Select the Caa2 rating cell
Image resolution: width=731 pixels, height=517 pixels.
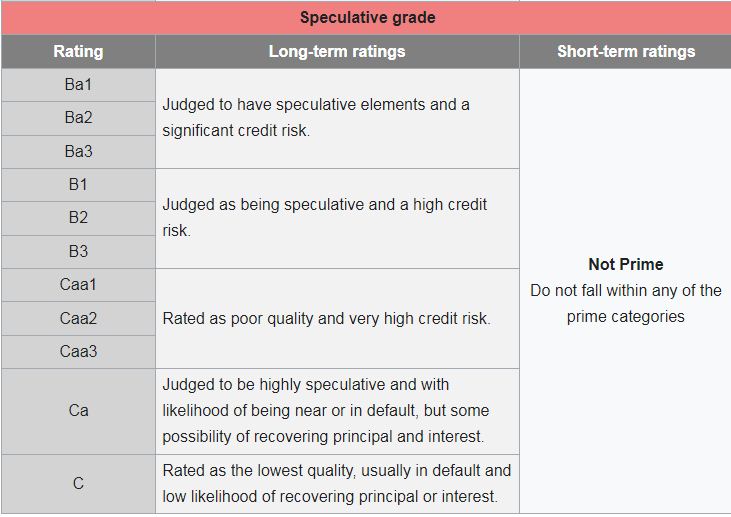pos(78,318)
